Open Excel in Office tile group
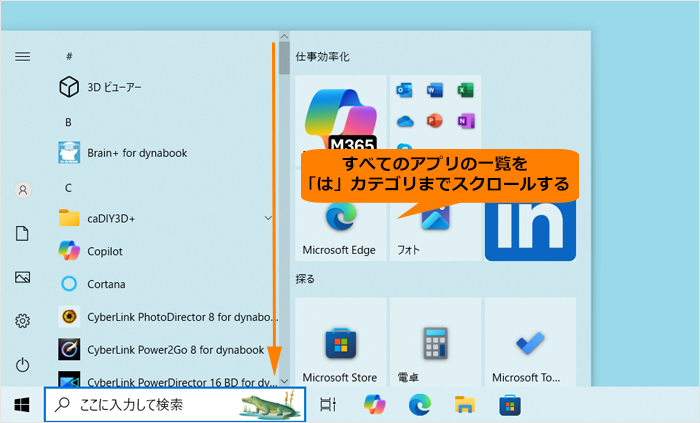This screenshot has height=423, width=700. click(x=465, y=90)
